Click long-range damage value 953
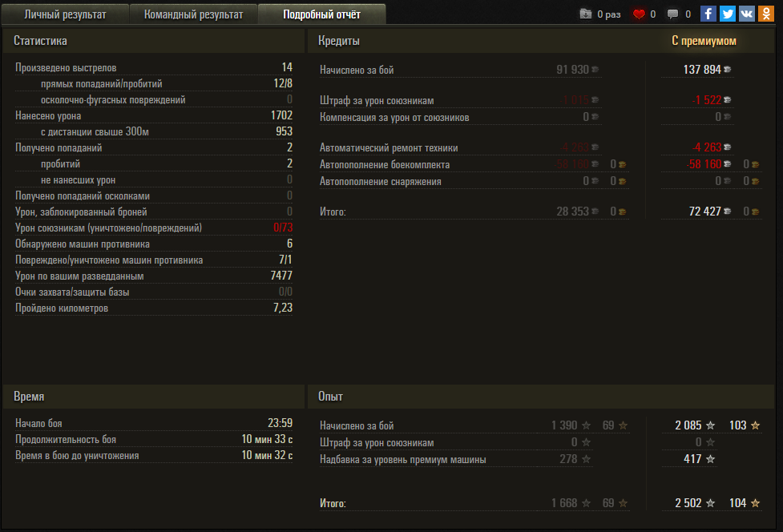 point(285,131)
